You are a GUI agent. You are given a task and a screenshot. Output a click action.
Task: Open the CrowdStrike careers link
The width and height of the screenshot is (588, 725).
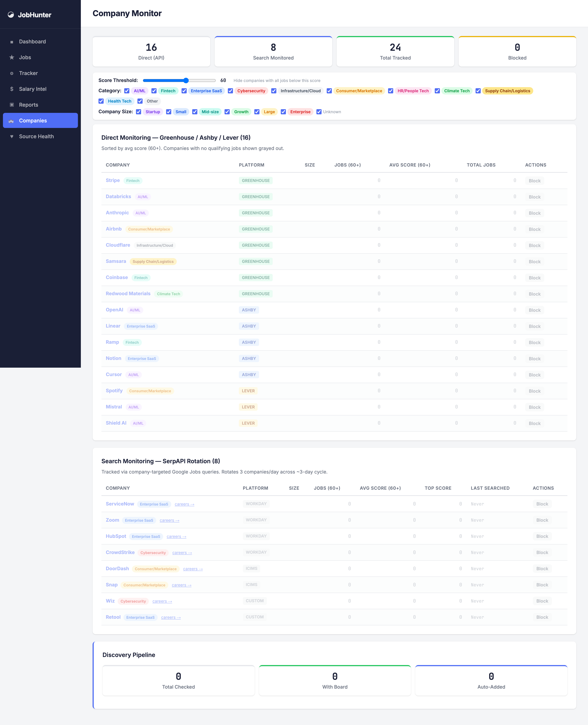click(182, 553)
